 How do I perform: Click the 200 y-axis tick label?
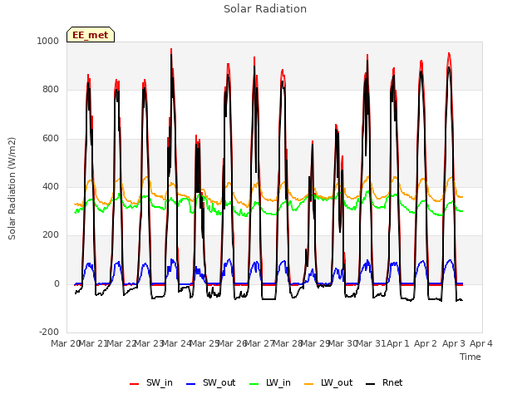pos(51,234)
